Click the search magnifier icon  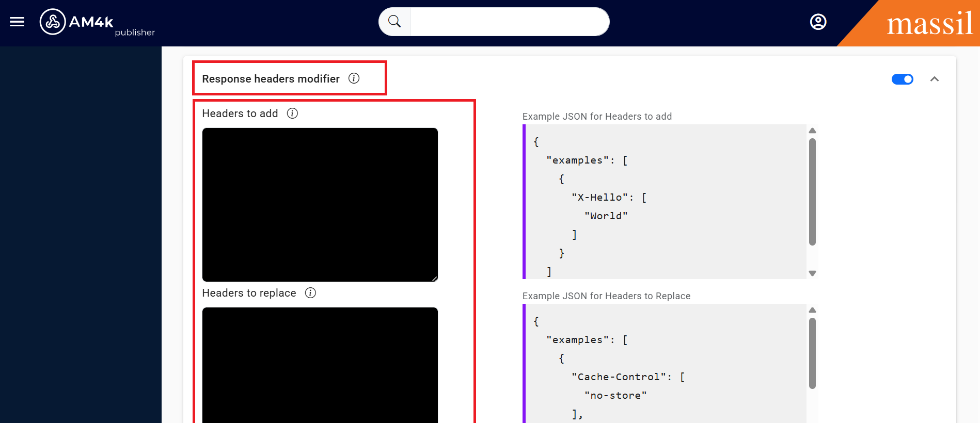tap(394, 22)
